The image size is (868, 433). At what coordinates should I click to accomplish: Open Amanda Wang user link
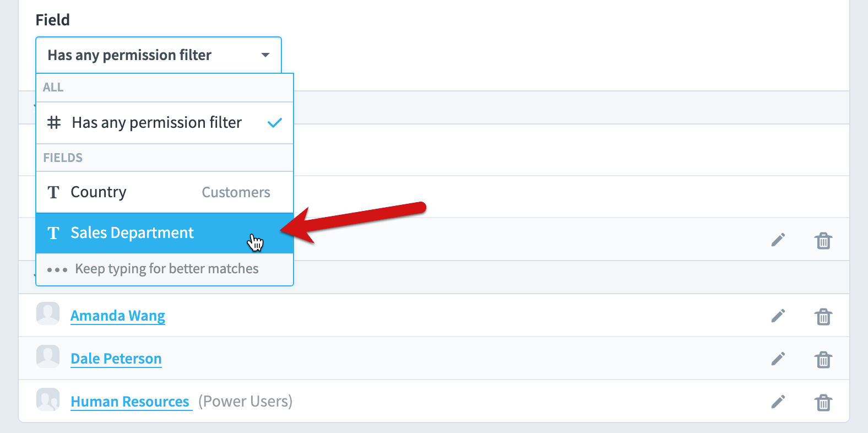tap(118, 316)
